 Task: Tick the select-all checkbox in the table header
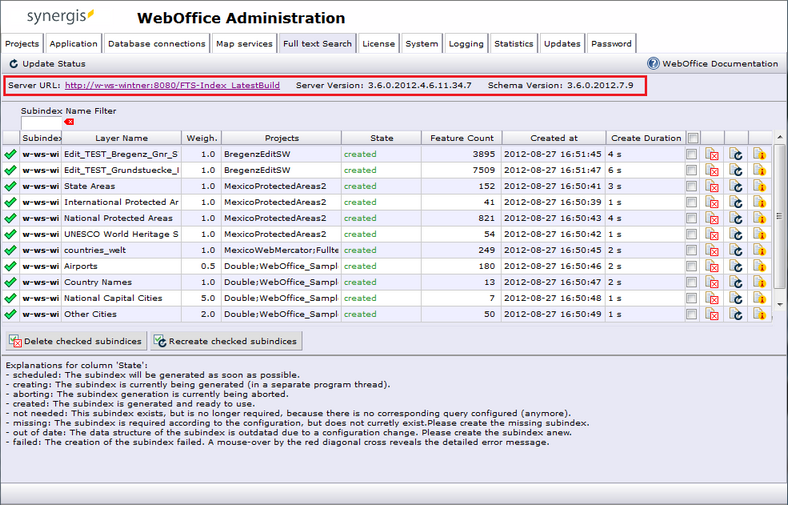693,138
